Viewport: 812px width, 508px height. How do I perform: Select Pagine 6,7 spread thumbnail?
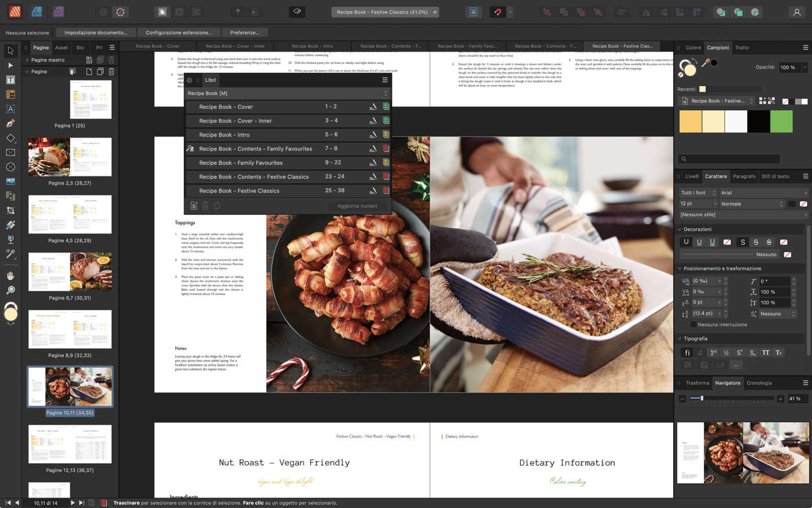(70, 272)
